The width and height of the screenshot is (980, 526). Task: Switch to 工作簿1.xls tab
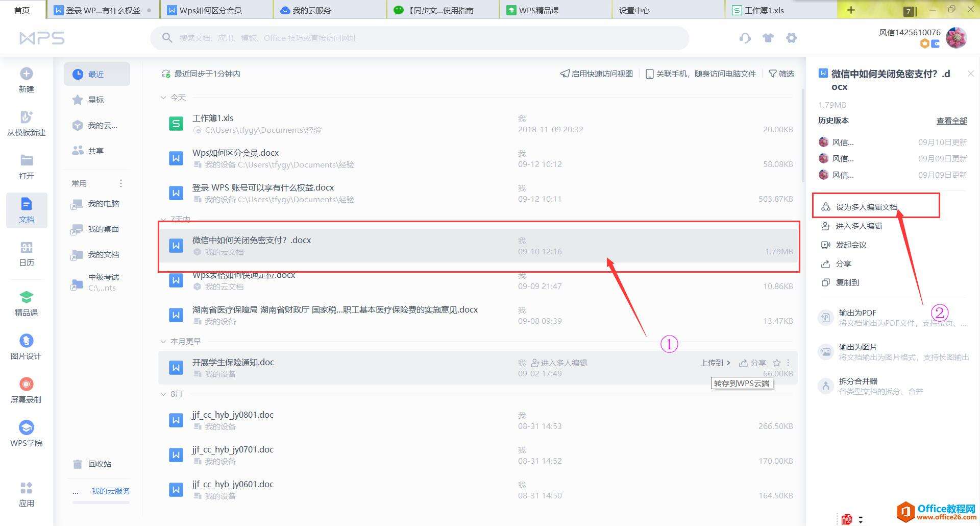click(781, 10)
